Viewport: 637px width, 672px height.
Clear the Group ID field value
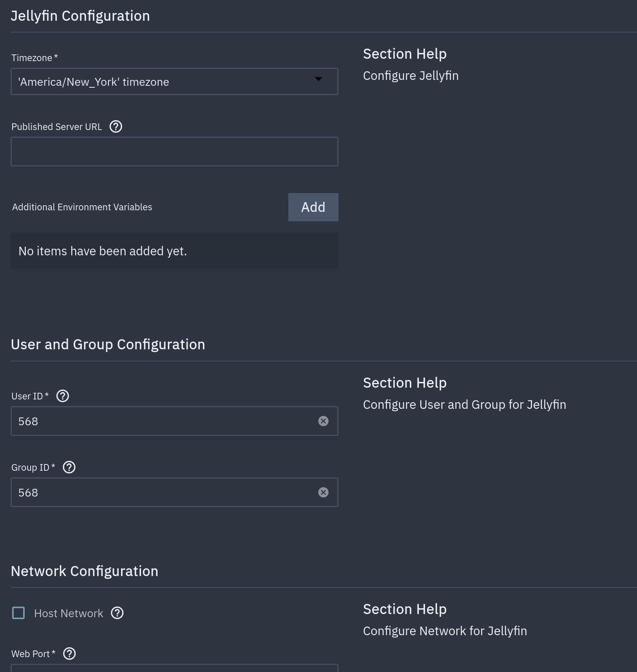pos(323,492)
